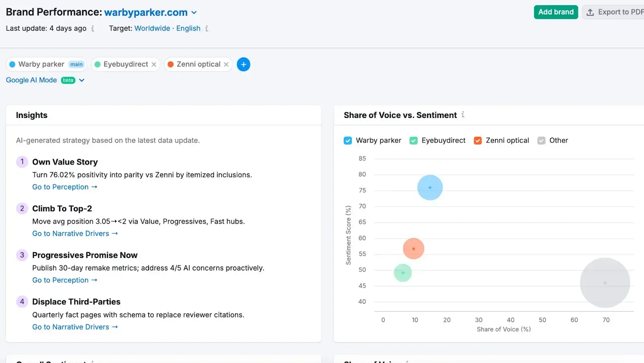Click the Add brand button
Image resolution: width=644 pixels, height=363 pixels.
coord(555,12)
